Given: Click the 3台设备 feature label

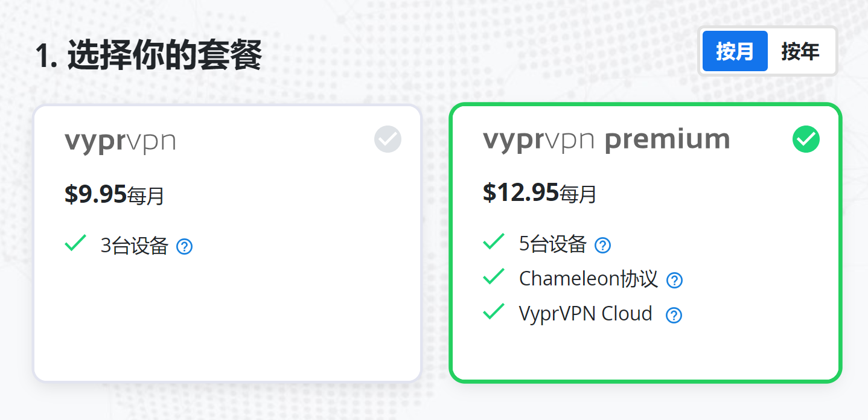Looking at the screenshot, I should 134,246.
